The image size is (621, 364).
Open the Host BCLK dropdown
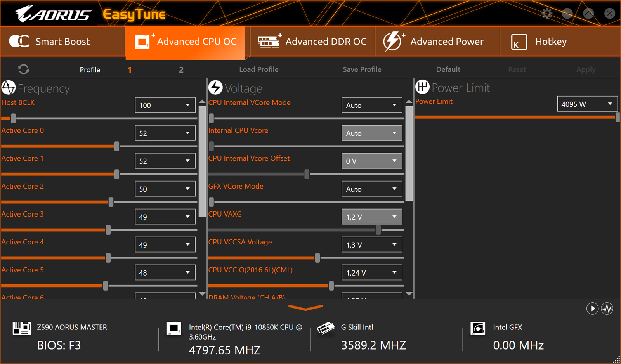[x=165, y=105]
